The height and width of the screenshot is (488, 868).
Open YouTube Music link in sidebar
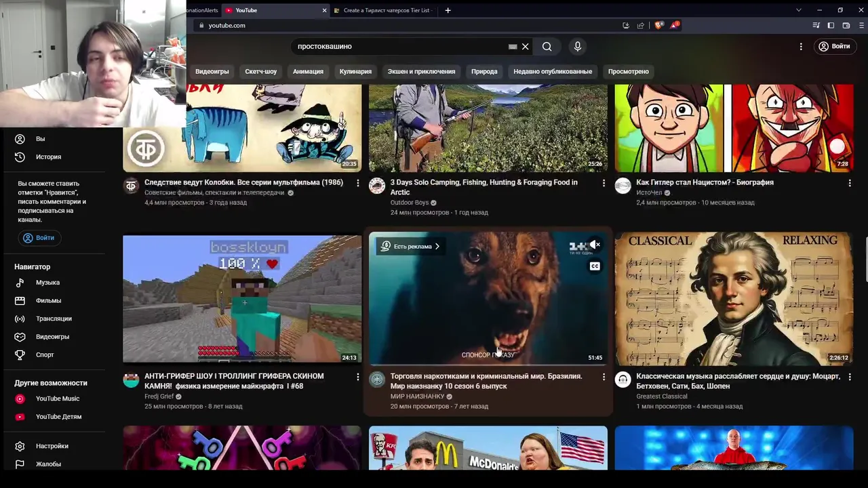[x=57, y=399]
